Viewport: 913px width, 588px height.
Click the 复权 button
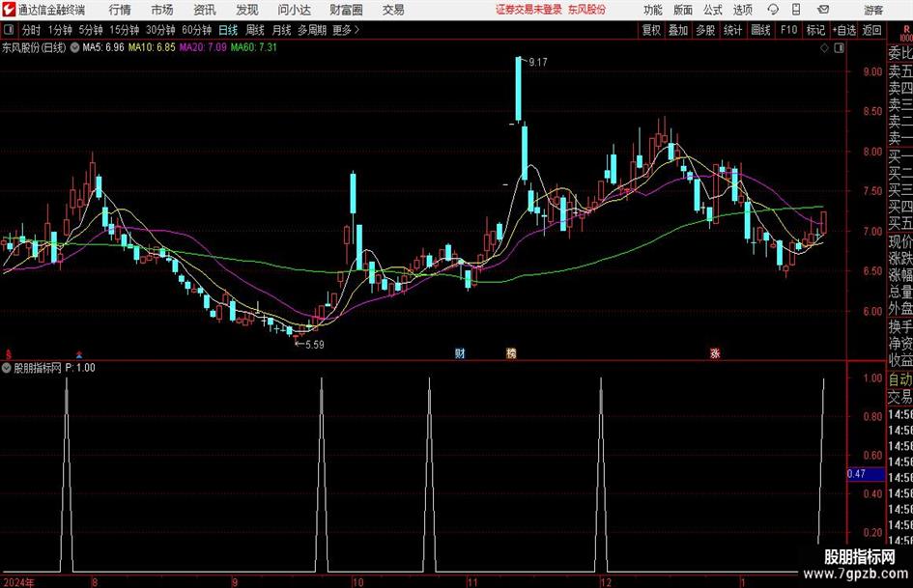tap(651, 30)
